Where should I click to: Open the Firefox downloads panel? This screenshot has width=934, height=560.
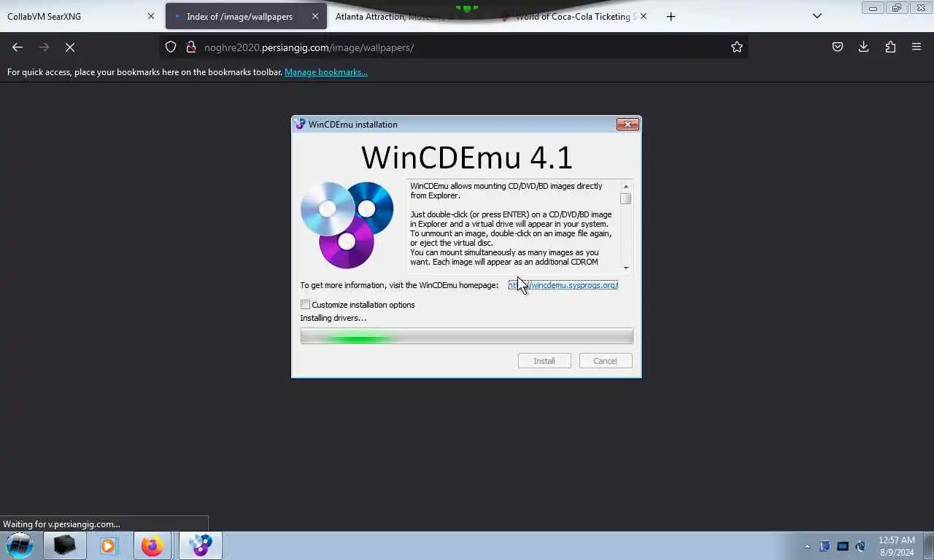(x=864, y=47)
